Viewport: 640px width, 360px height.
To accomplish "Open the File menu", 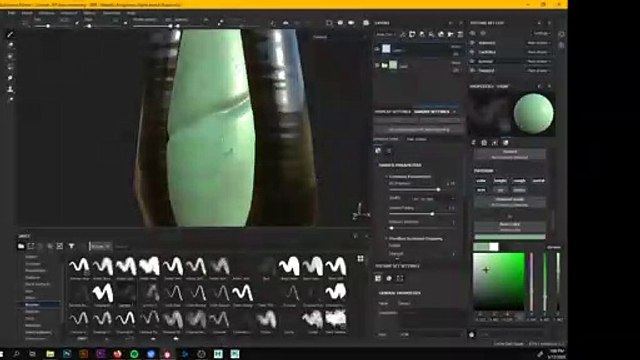I will (11, 13).
